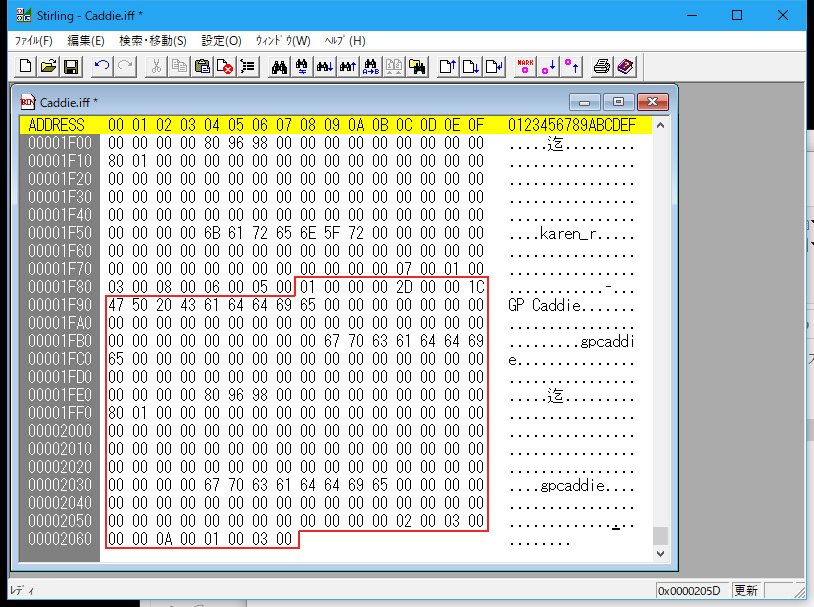Jump to file bottom icon

(470, 66)
